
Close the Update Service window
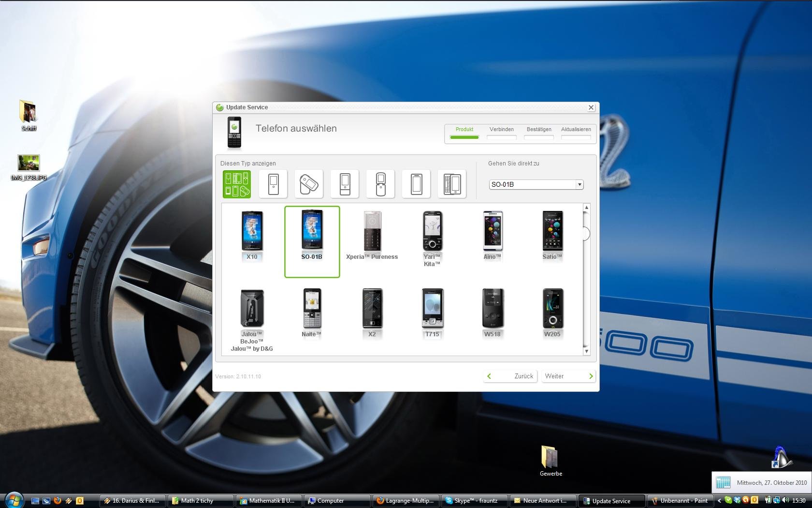(x=591, y=107)
